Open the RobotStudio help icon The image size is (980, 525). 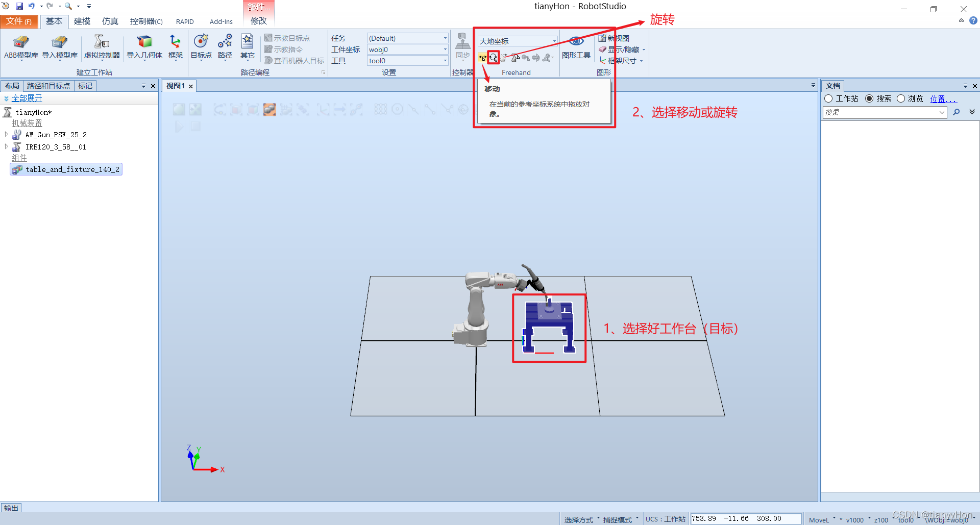coord(973,21)
